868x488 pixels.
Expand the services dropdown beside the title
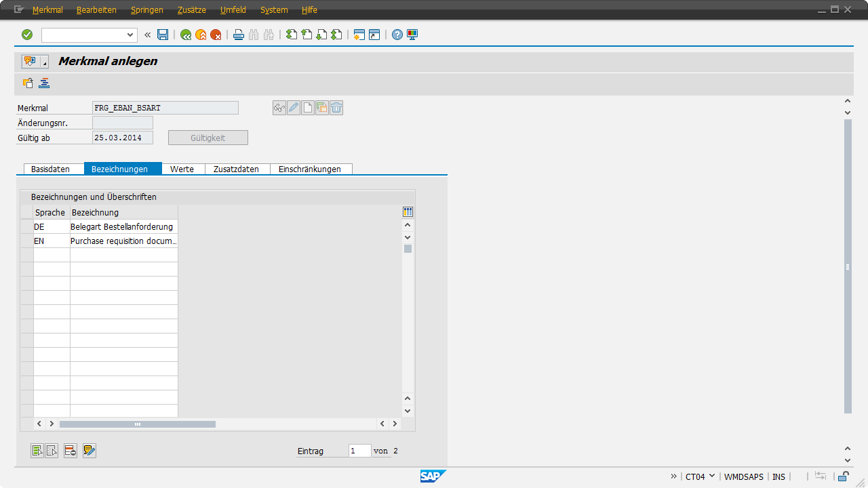(45, 62)
